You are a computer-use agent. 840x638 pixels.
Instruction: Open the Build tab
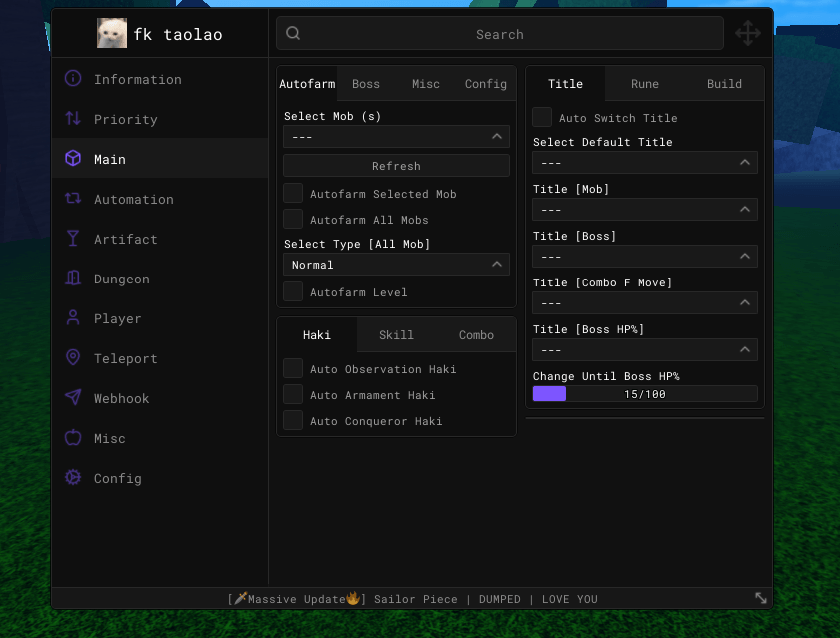724,84
